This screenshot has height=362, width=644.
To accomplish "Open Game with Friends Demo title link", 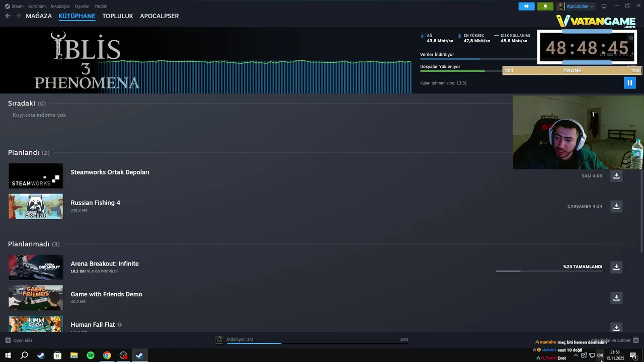I will (x=106, y=294).
